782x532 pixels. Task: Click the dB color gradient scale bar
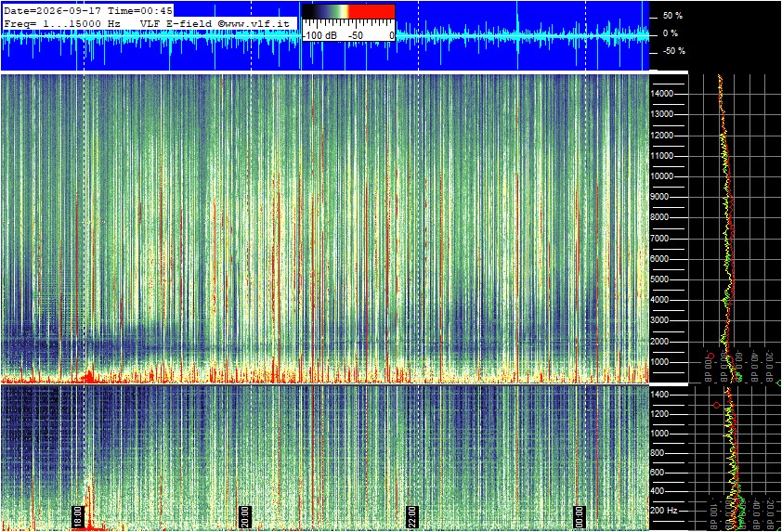pos(348,12)
